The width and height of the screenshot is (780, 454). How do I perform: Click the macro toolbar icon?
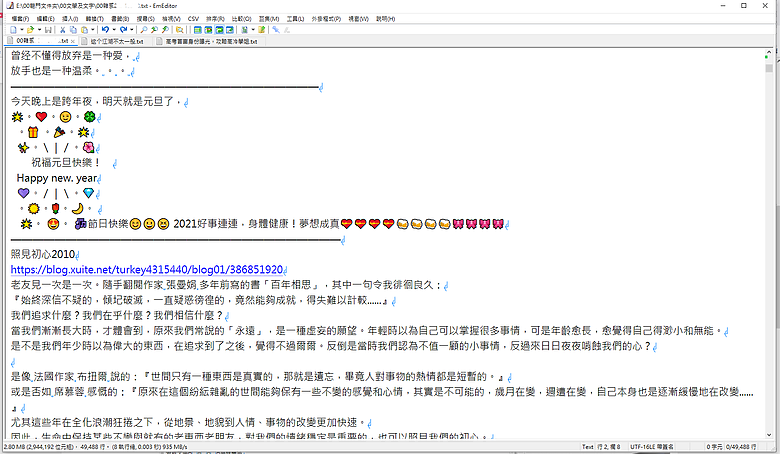pos(244,30)
